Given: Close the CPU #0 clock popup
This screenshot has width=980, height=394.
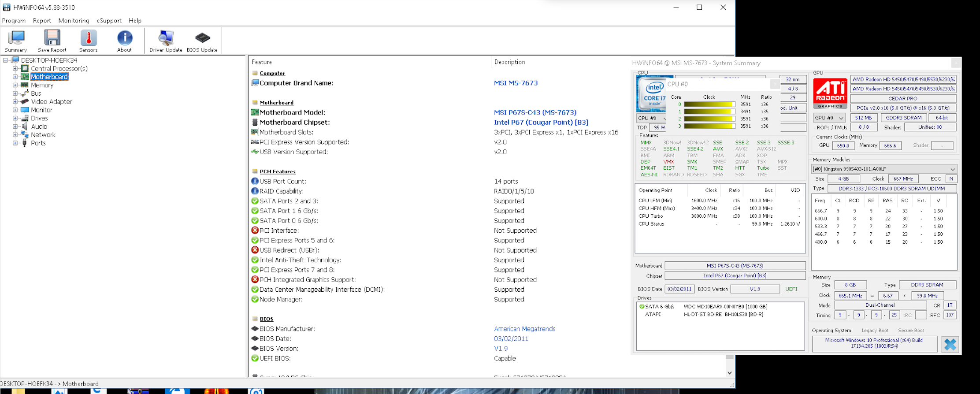Looking at the screenshot, I should pyautogui.click(x=775, y=84).
